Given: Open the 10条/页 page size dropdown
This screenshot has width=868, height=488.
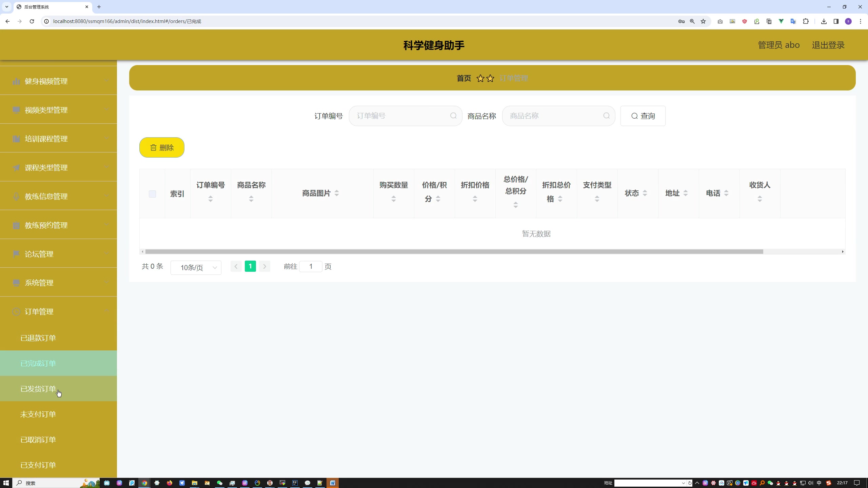Looking at the screenshot, I should 196,268.
